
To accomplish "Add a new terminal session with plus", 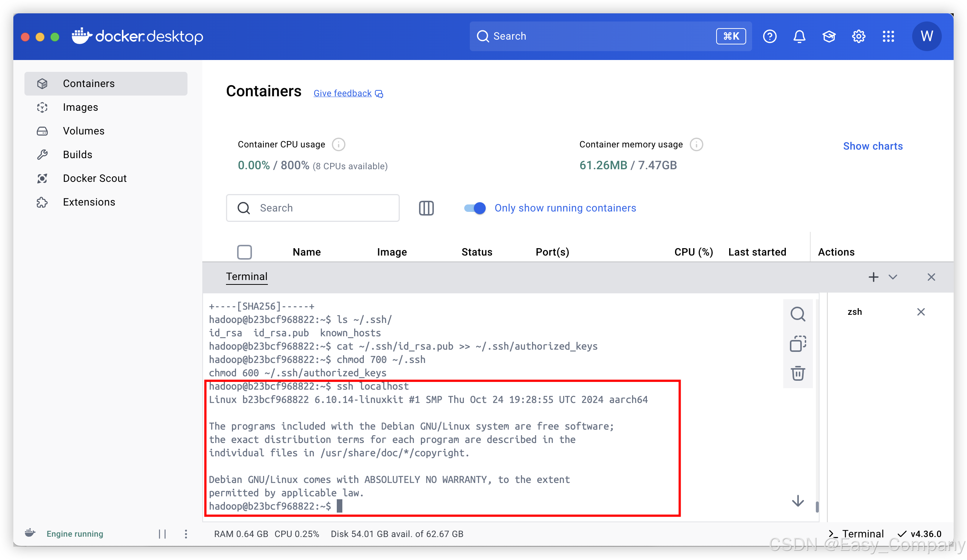I will [873, 277].
